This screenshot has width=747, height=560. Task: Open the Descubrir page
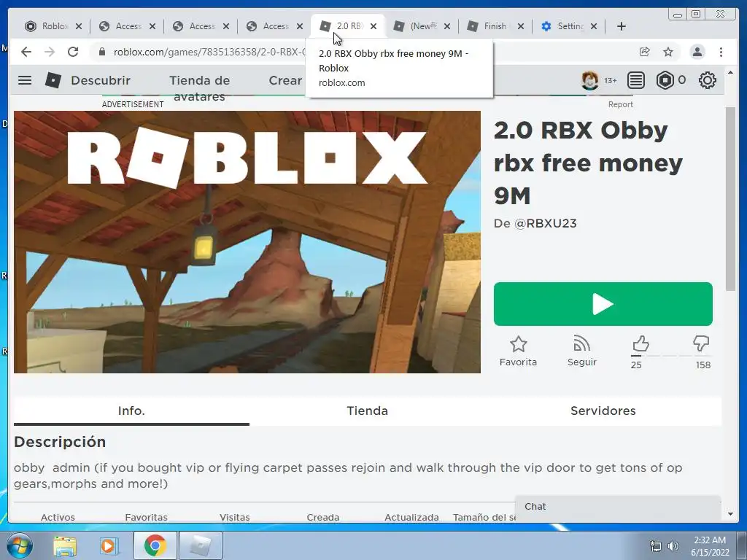point(101,80)
